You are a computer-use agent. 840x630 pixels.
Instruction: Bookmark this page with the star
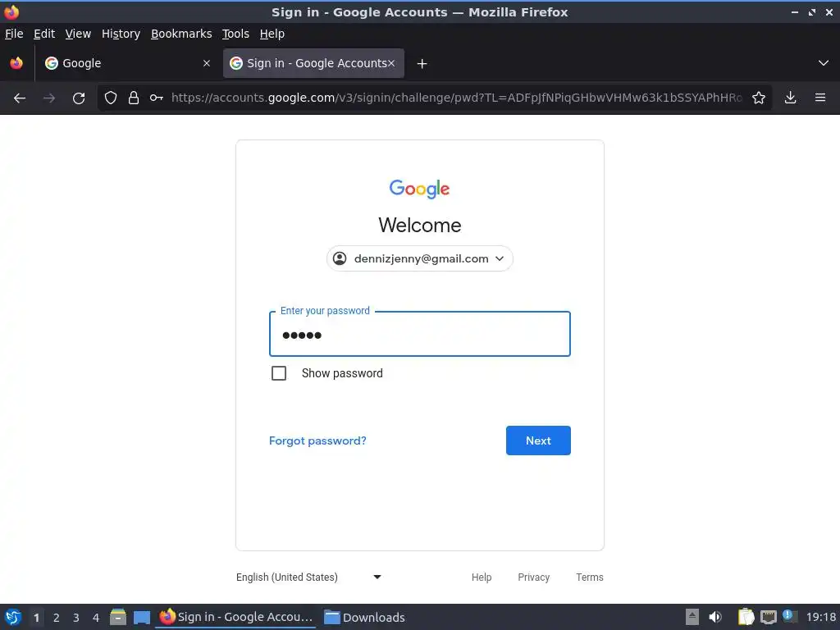click(759, 98)
